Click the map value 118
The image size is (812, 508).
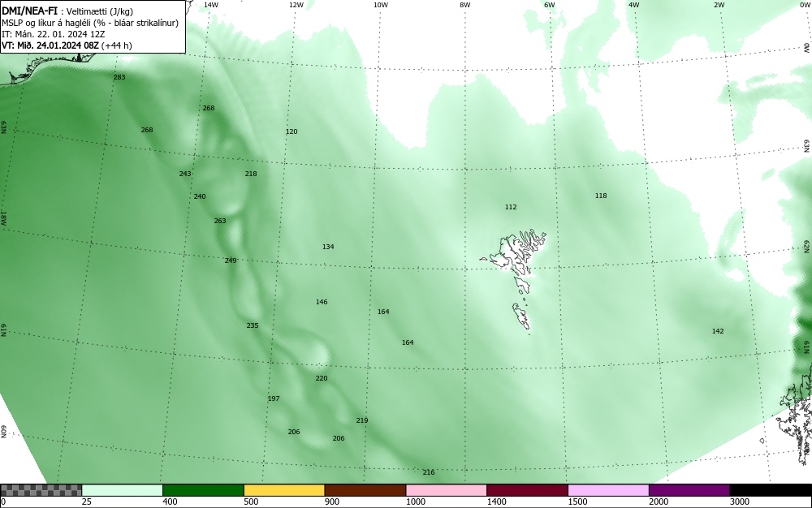pyautogui.click(x=601, y=196)
